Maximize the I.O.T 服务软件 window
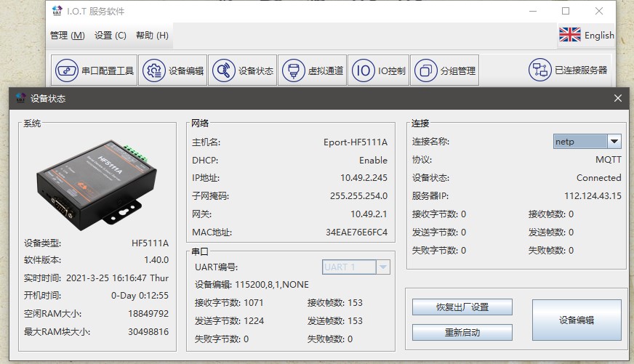634x364 pixels. (x=566, y=11)
